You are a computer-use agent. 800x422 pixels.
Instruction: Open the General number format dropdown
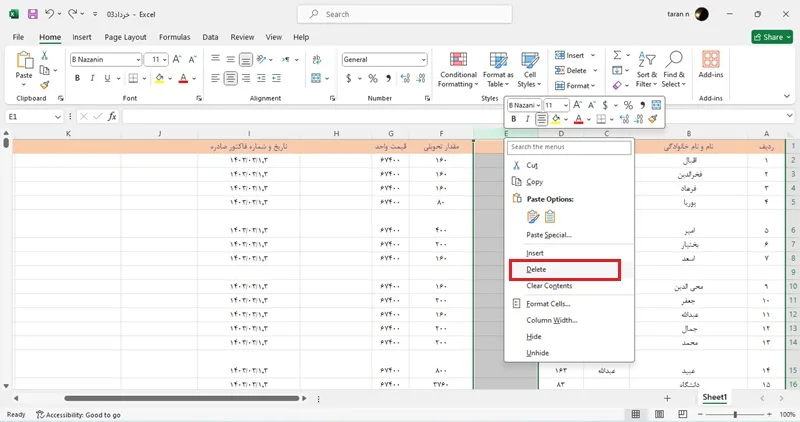423,60
